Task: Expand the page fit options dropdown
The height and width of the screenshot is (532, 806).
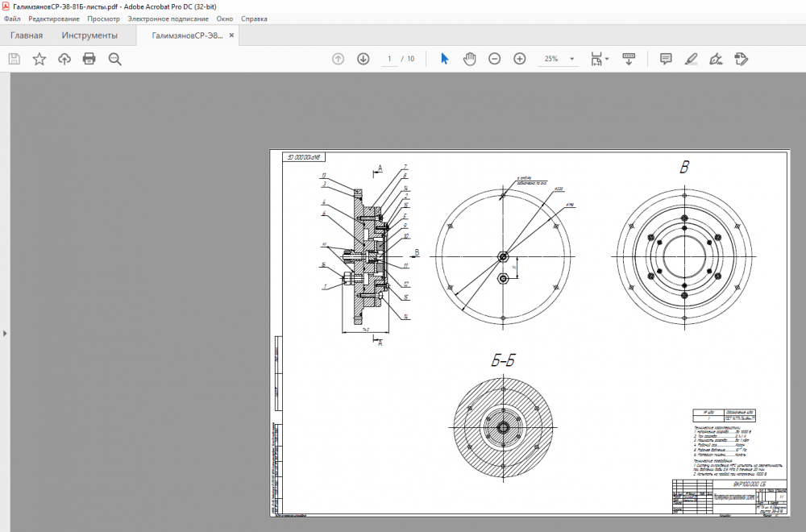Action: 607,59
